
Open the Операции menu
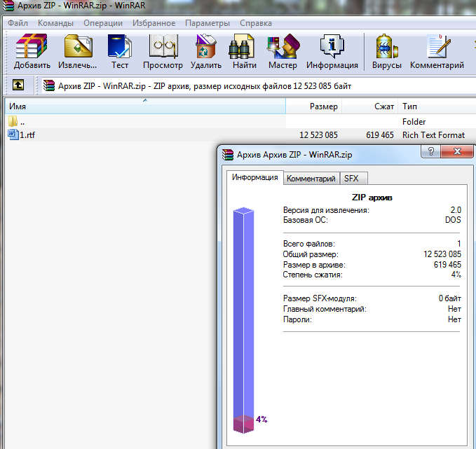point(103,23)
